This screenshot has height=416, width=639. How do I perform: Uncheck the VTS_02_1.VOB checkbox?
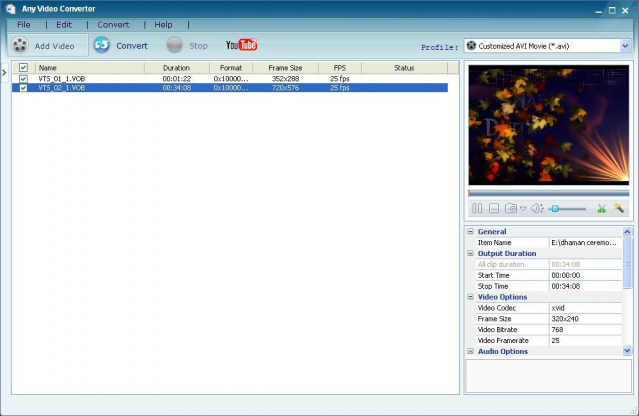(23, 88)
